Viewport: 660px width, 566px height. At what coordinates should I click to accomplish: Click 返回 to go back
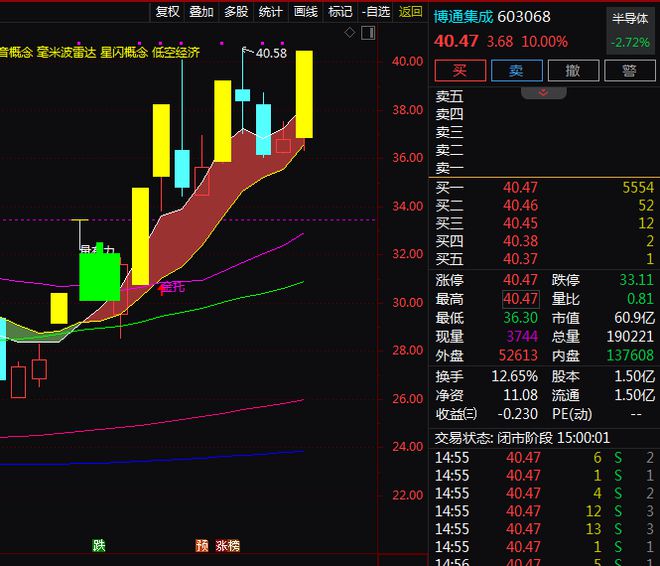pos(411,12)
